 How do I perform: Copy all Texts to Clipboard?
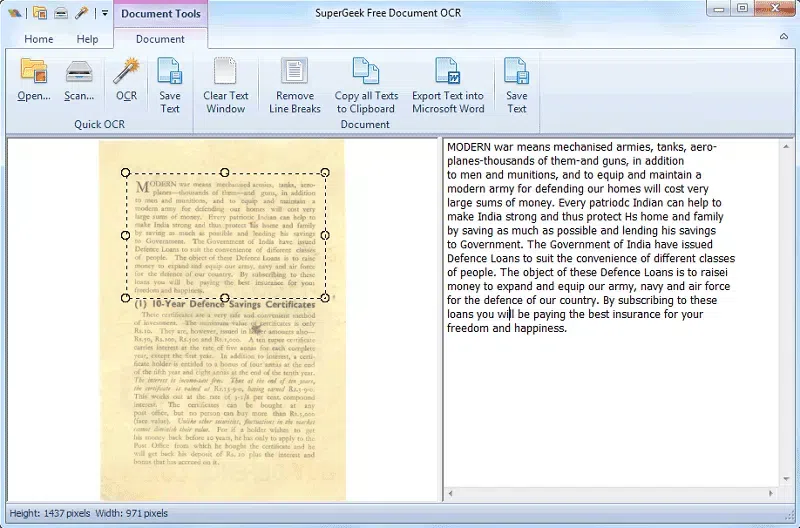tap(365, 85)
